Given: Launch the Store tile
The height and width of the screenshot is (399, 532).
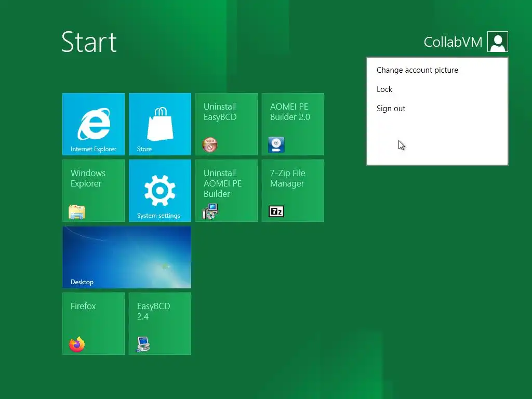Looking at the screenshot, I should [x=160, y=124].
